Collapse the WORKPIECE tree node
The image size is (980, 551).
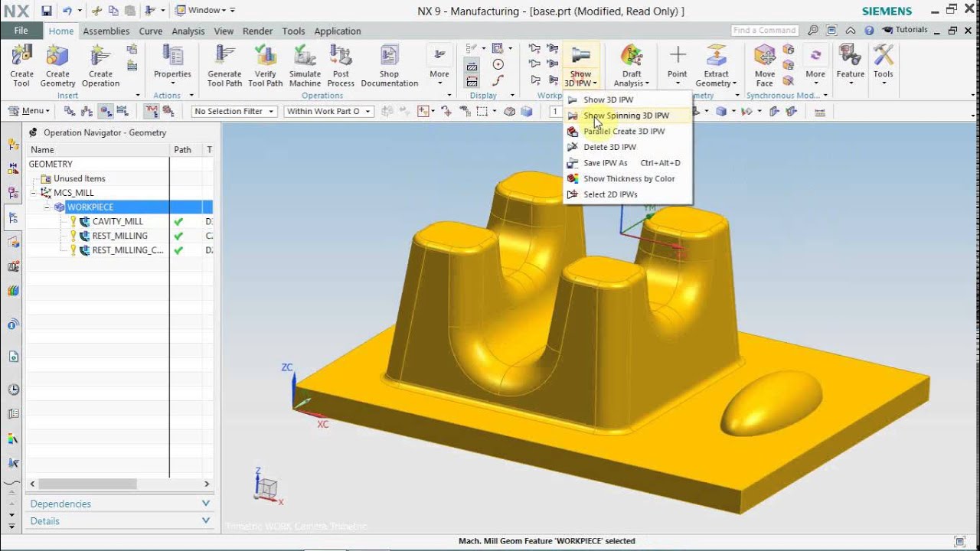click(x=47, y=207)
